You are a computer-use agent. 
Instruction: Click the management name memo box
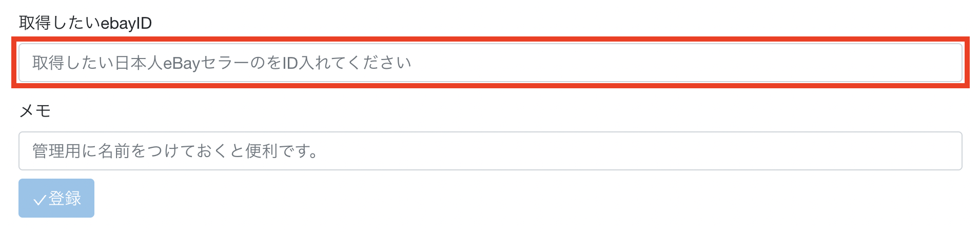(x=490, y=151)
